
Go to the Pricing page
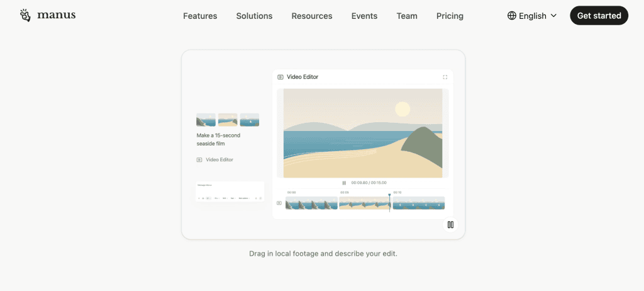coord(450,16)
